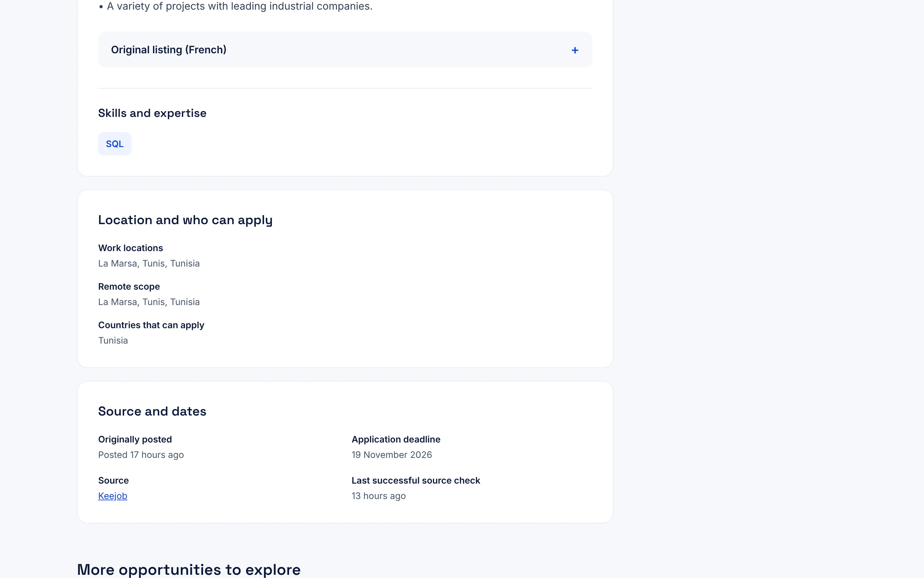The height and width of the screenshot is (578, 924).
Task: Click the 'Work locations' label
Action: tap(131, 248)
